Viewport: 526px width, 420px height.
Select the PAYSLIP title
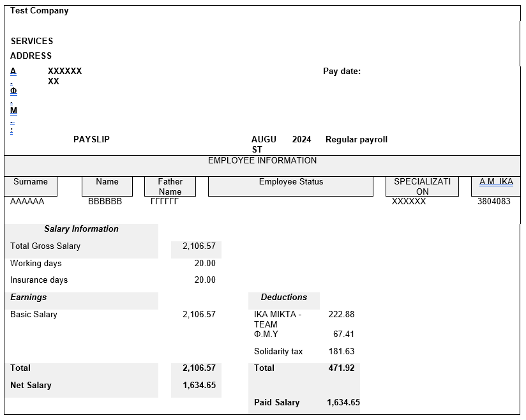coord(91,139)
